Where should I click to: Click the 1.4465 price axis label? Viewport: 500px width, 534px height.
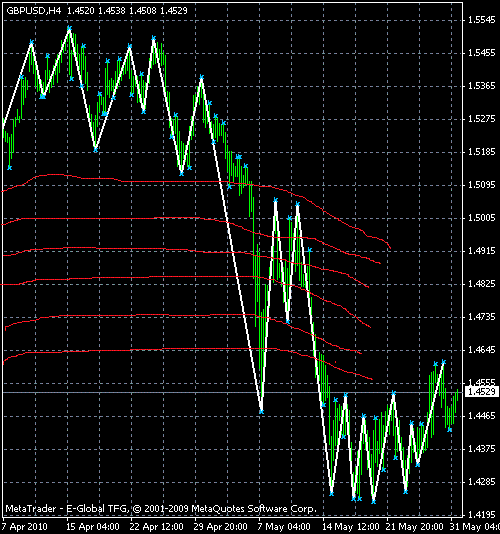482,416
